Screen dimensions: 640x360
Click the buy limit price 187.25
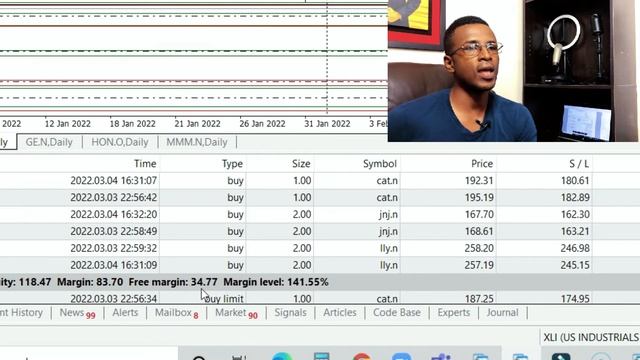tap(479, 299)
